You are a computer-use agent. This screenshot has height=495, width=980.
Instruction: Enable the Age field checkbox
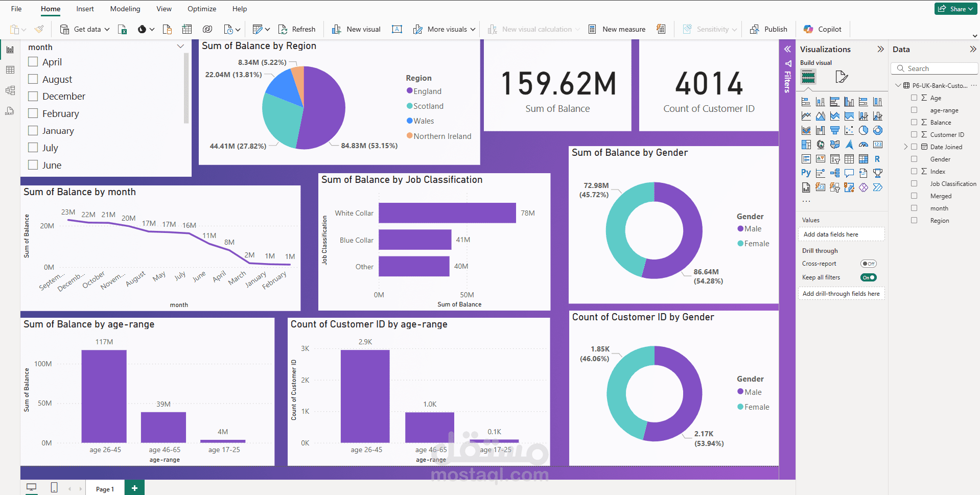pos(914,98)
